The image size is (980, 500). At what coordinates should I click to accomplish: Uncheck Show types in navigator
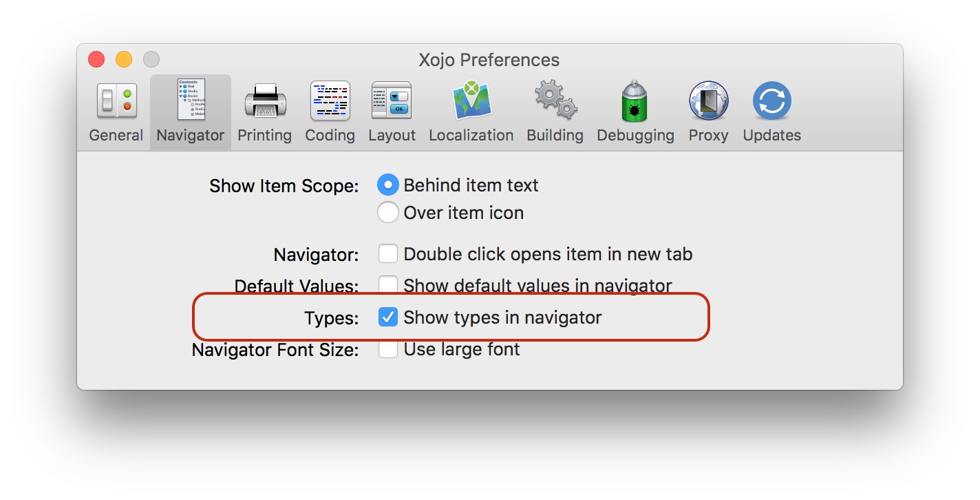388,317
